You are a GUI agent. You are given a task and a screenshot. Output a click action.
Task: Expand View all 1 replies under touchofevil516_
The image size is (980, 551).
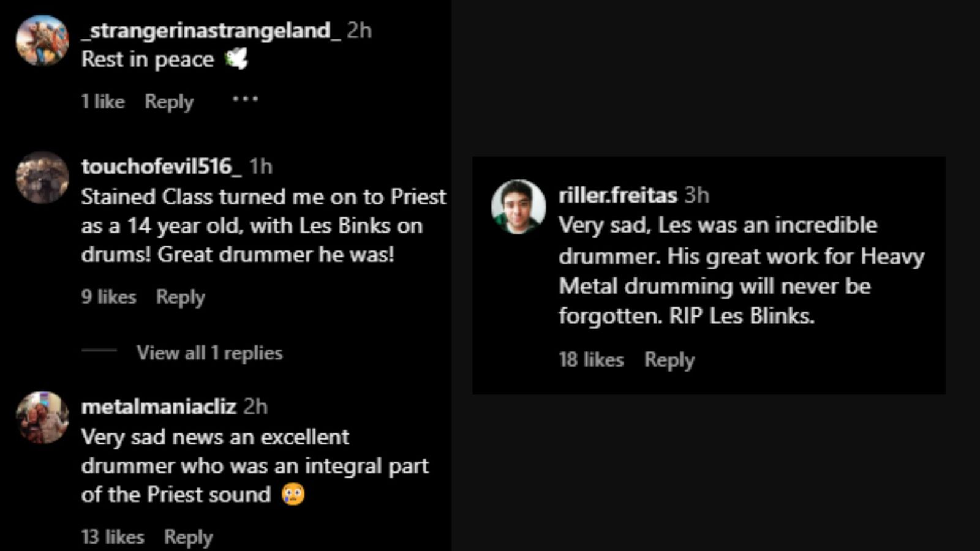point(209,352)
